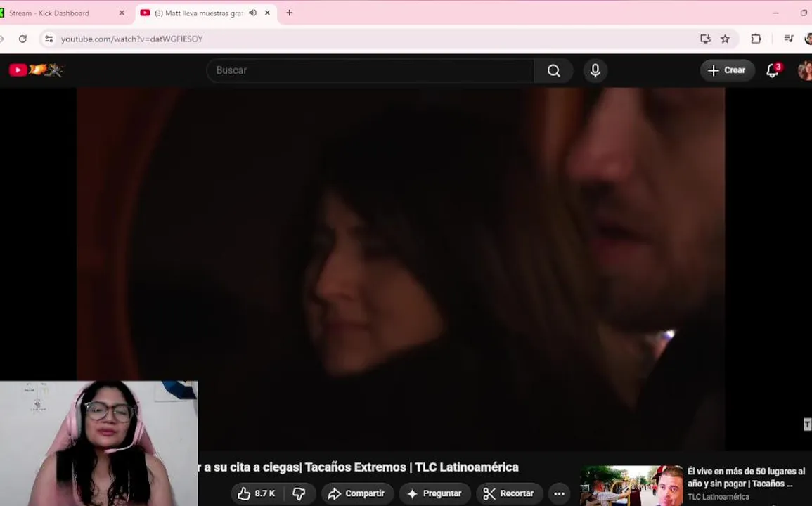Reload the current page
This screenshot has height=506, width=812.
click(22, 39)
